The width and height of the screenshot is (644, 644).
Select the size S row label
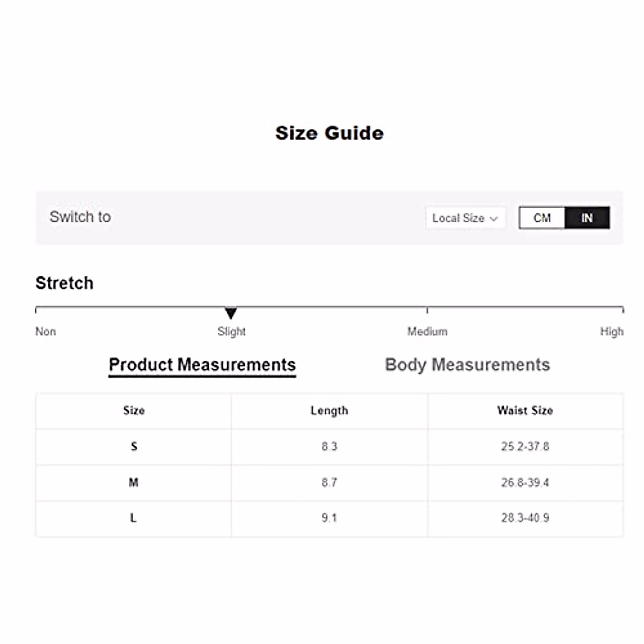pos(134,447)
